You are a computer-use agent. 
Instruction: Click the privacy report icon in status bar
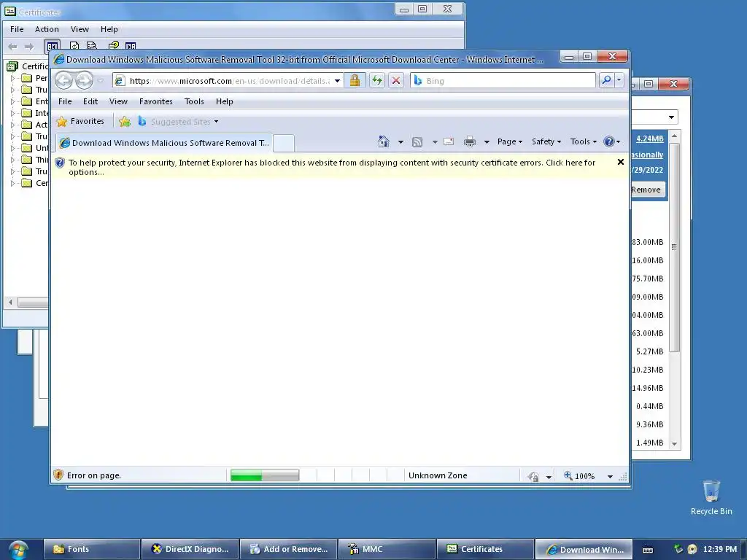[533, 475]
